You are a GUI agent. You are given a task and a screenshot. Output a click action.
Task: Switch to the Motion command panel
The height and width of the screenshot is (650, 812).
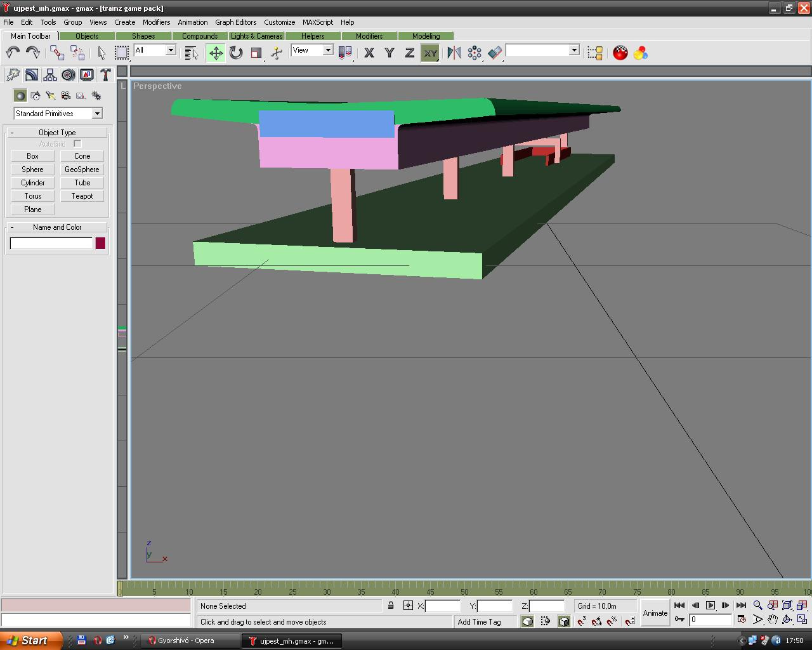coord(69,75)
